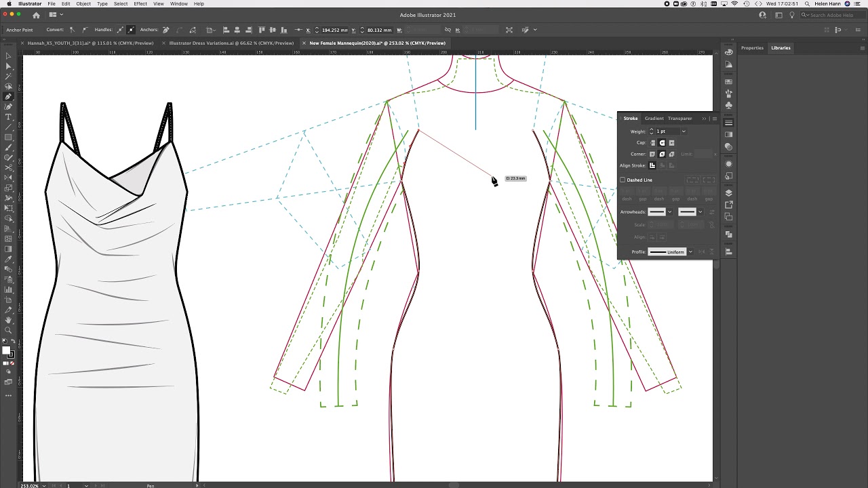Choose the Bevel Join corner option
The width and height of the screenshot is (868, 488).
[x=671, y=154]
